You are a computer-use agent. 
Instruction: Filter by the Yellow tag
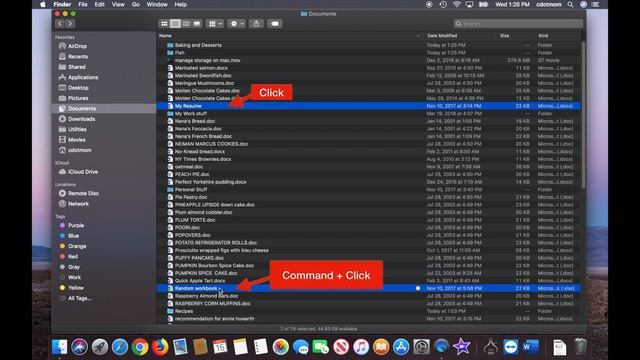(x=76, y=288)
